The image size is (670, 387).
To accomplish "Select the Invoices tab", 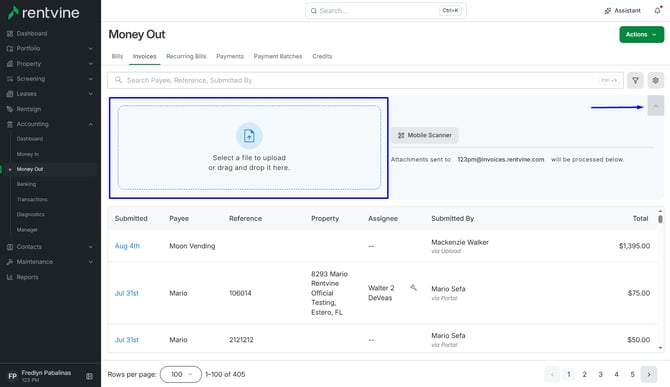I will coord(144,56).
